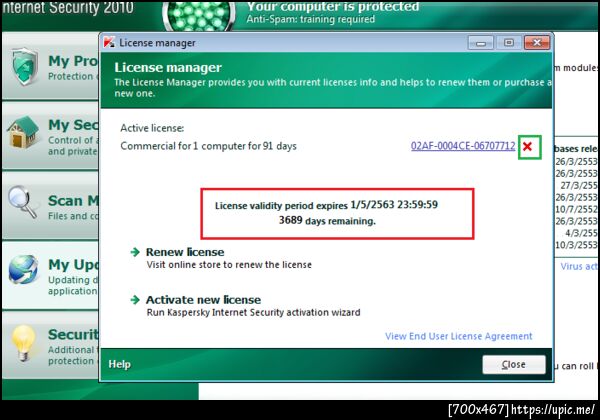Click 'Visit online store to renew the license' text

point(229,265)
